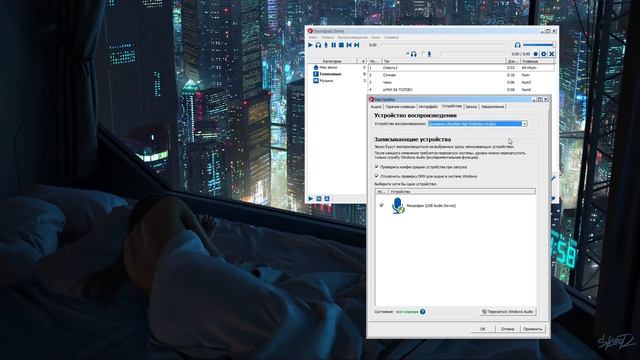
Task: Select the sound 'РУКИ ЗА ГОЛОВУ' row
Action: click(x=461, y=89)
